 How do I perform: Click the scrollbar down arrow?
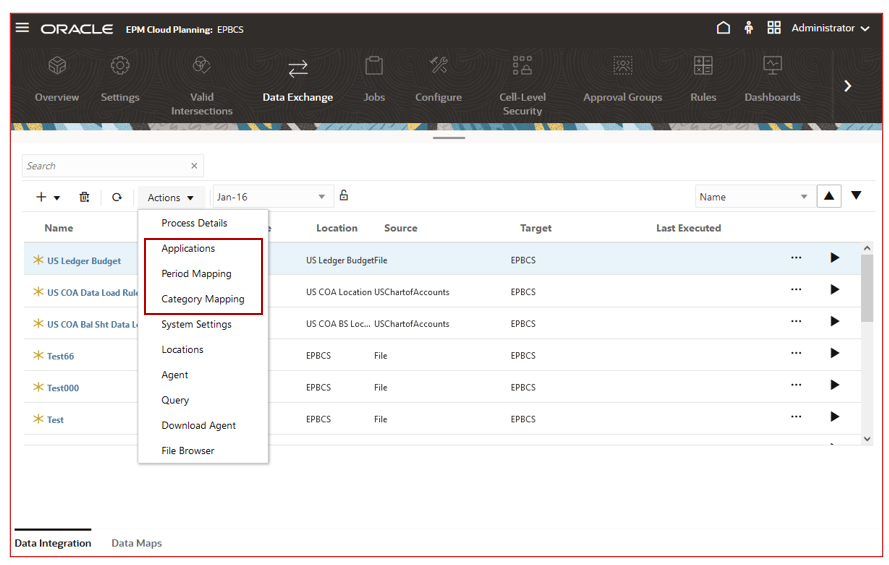pos(866,439)
